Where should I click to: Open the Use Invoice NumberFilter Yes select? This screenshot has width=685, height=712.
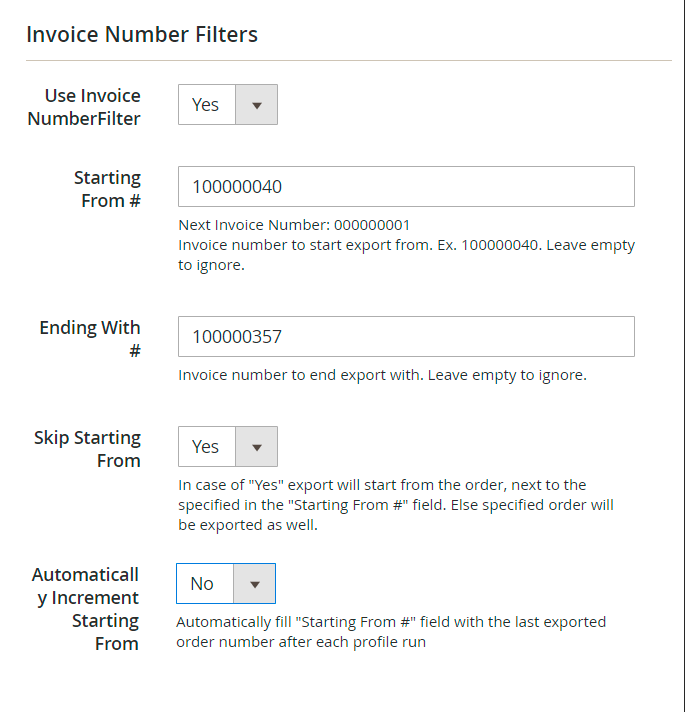pos(207,105)
